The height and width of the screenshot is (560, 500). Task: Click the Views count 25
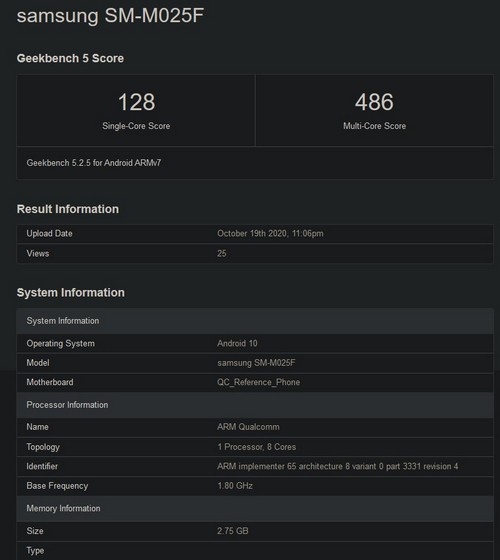click(x=222, y=254)
